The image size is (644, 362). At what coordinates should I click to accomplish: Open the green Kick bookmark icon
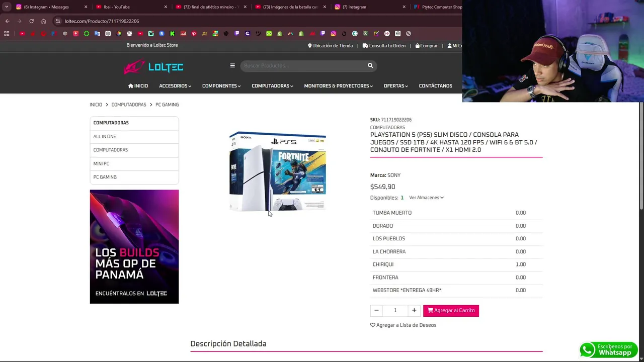(172, 34)
